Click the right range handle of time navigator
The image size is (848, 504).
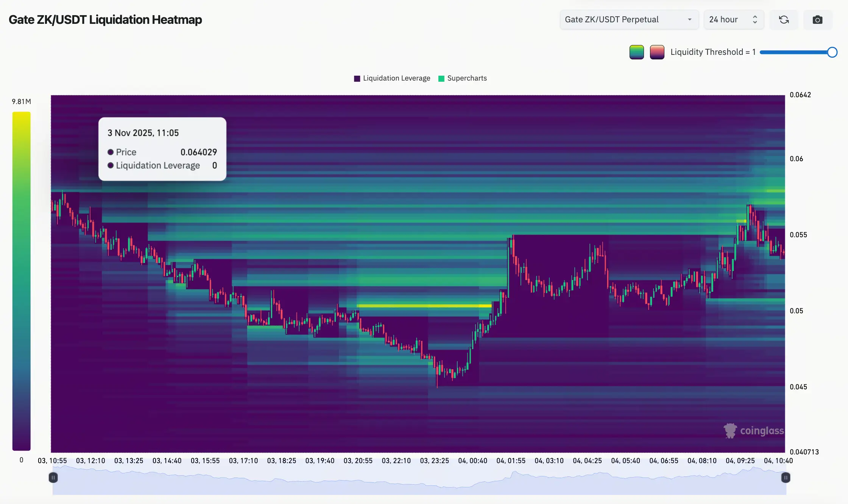(786, 478)
